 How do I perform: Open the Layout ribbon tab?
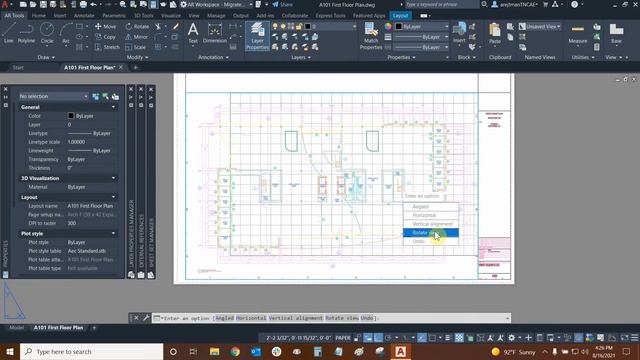click(400, 16)
